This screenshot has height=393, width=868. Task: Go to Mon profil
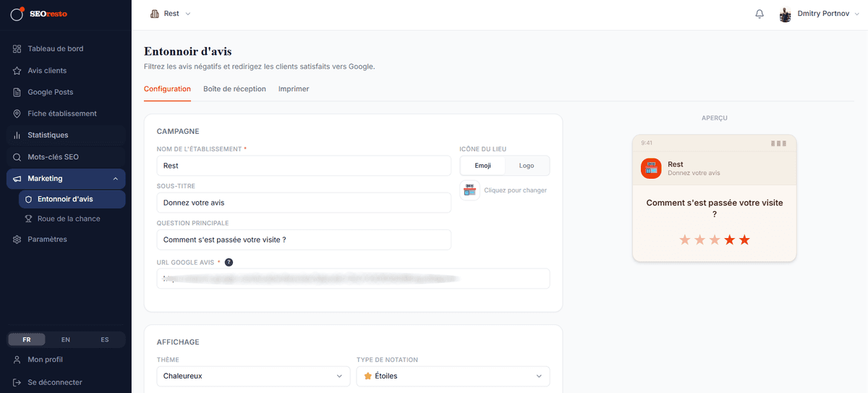tap(66, 360)
